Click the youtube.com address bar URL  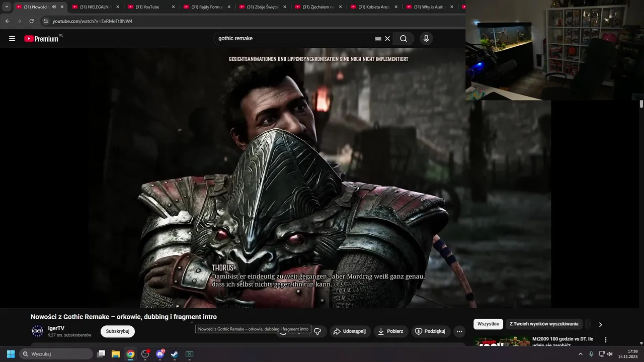coord(93,21)
